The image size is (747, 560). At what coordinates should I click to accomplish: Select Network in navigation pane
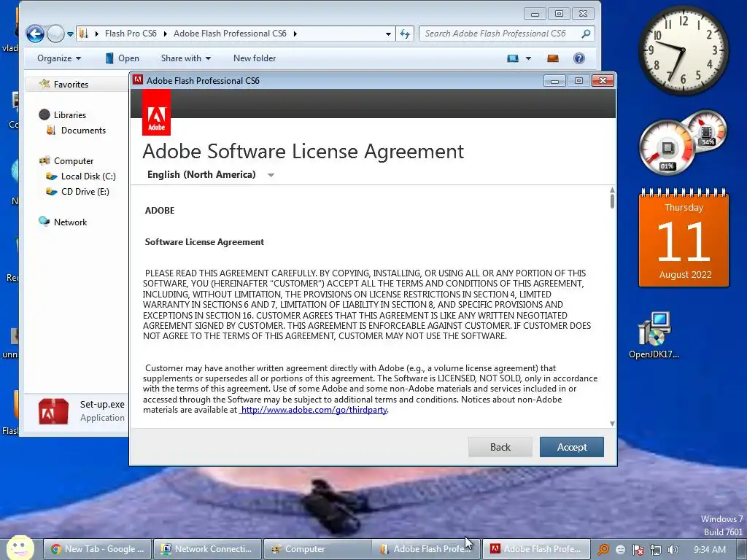point(70,222)
